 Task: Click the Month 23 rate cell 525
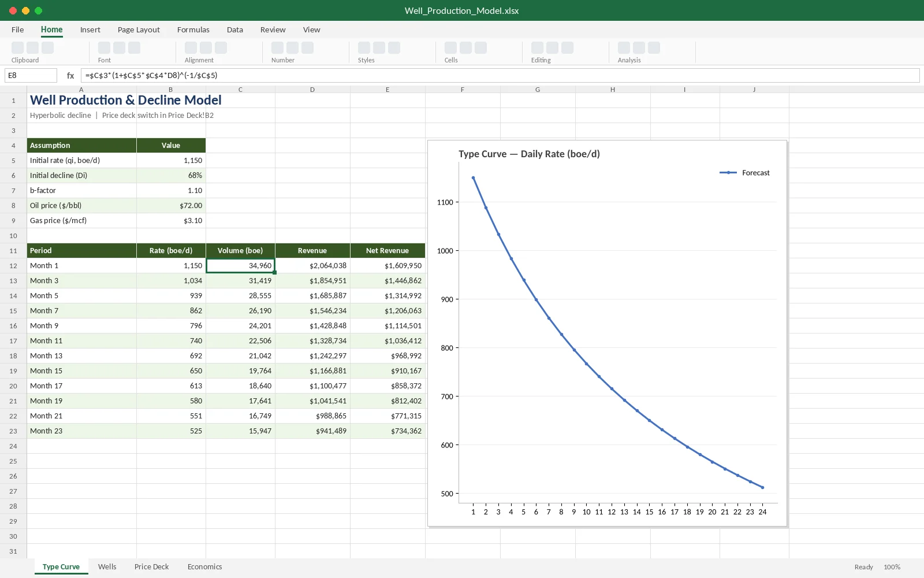(171, 431)
